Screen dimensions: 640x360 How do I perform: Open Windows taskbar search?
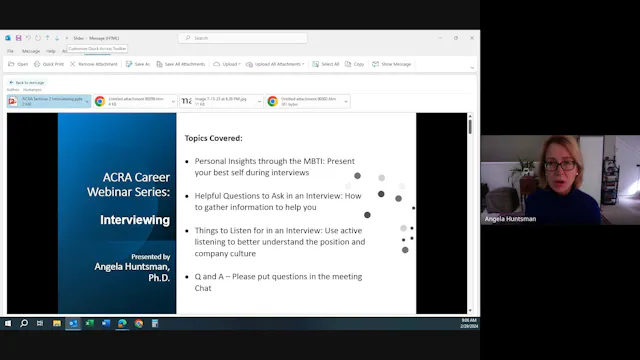click(x=24, y=323)
